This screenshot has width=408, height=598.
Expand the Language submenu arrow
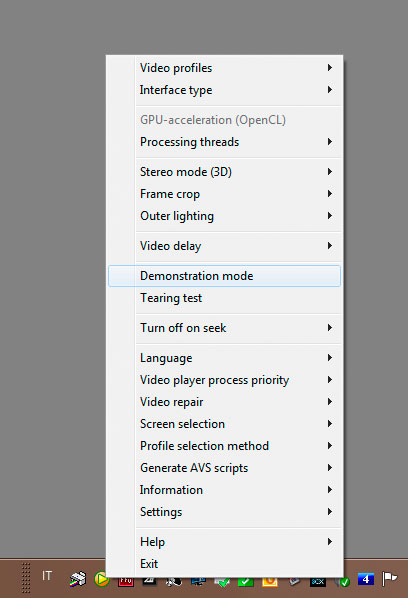330,358
